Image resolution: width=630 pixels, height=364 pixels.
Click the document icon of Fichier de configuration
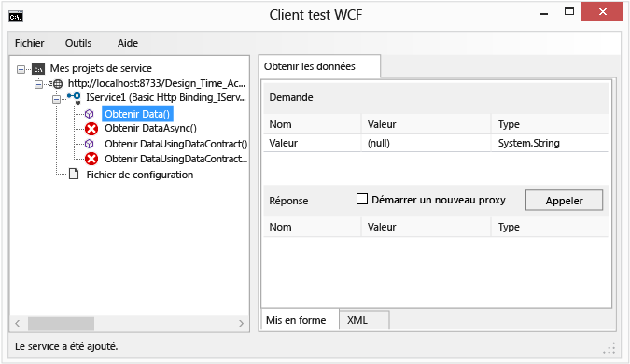(74, 174)
